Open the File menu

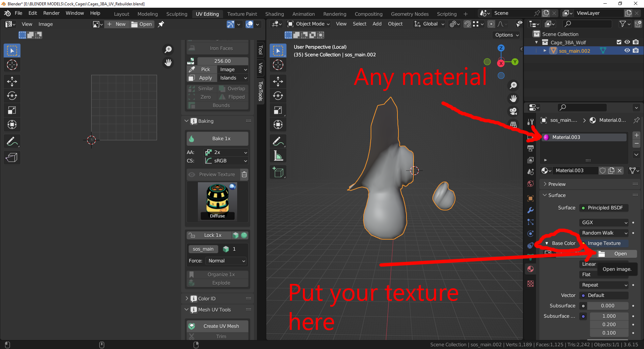18,13
